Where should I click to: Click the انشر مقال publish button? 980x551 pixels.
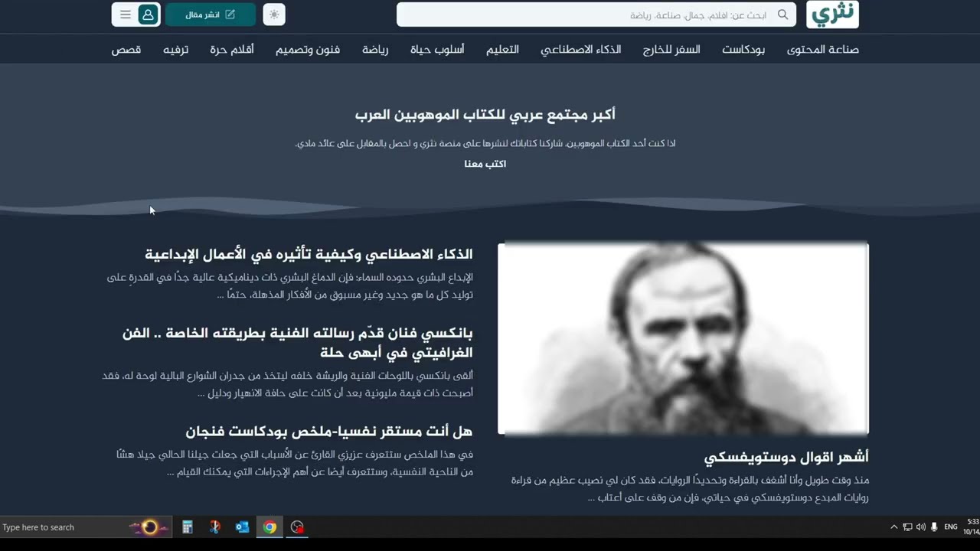tap(211, 15)
